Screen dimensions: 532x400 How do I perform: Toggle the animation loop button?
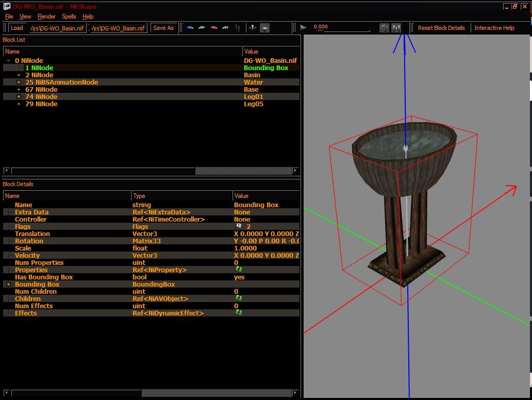pyautogui.click(x=384, y=28)
